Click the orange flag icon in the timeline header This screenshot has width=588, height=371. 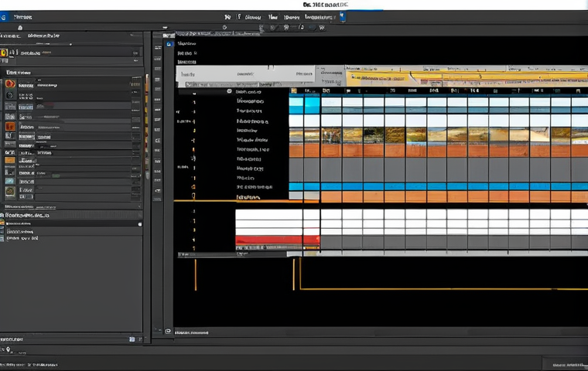(x=294, y=90)
